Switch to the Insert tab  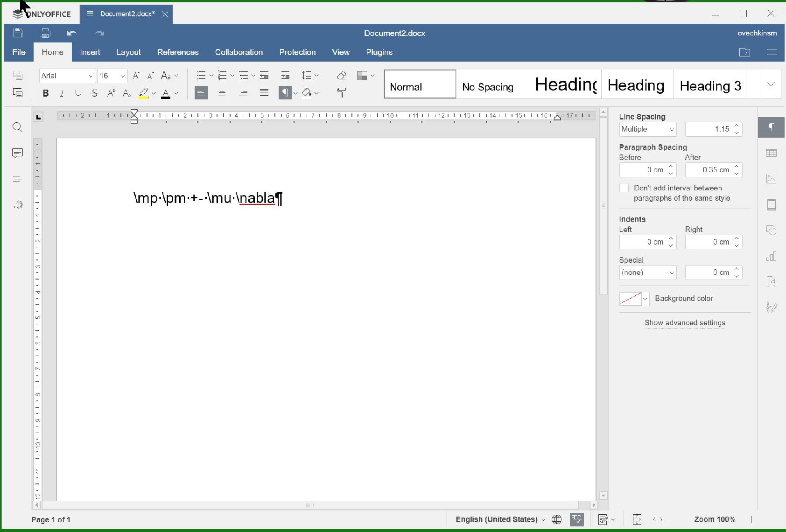[90, 52]
